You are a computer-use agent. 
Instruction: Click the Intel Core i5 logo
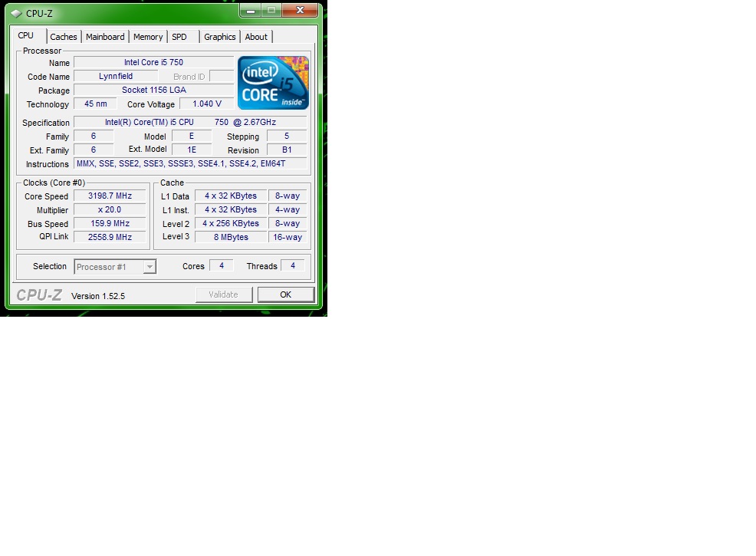(x=273, y=83)
